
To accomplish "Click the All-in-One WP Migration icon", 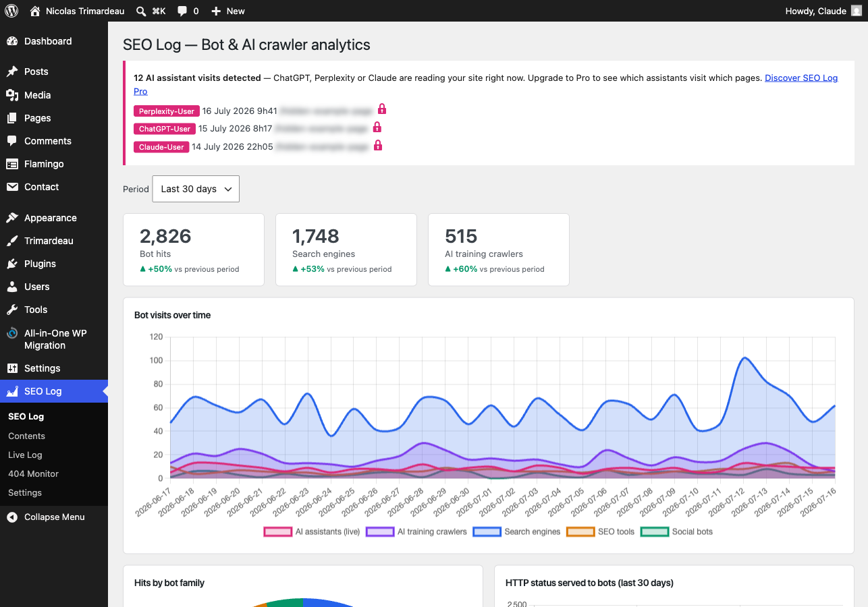I will click(12, 333).
